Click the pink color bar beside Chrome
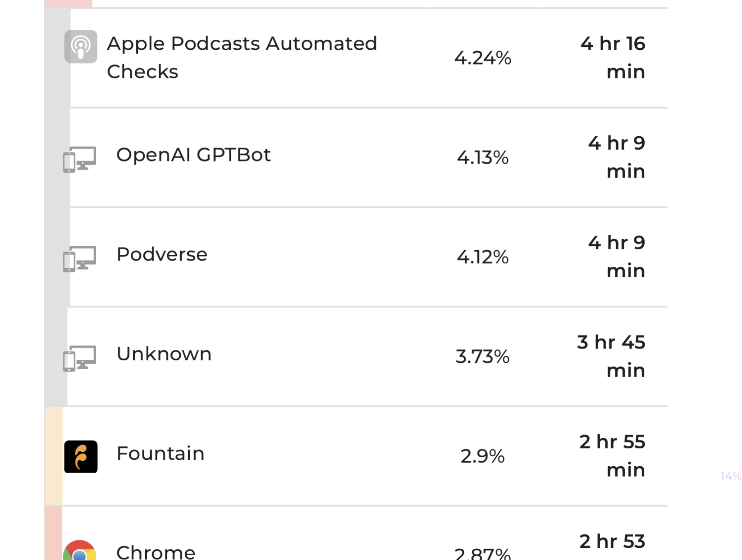 click(54, 533)
